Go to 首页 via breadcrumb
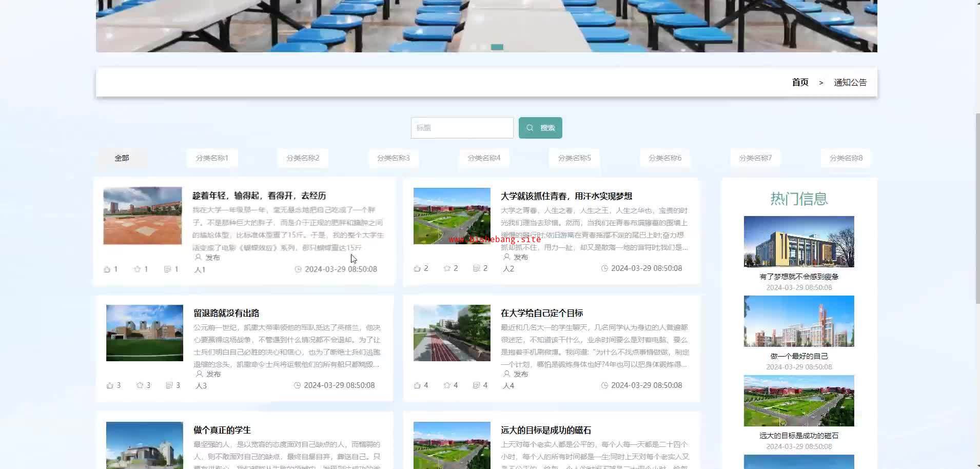Viewport: 980px width, 469px height. click(800, 82)
